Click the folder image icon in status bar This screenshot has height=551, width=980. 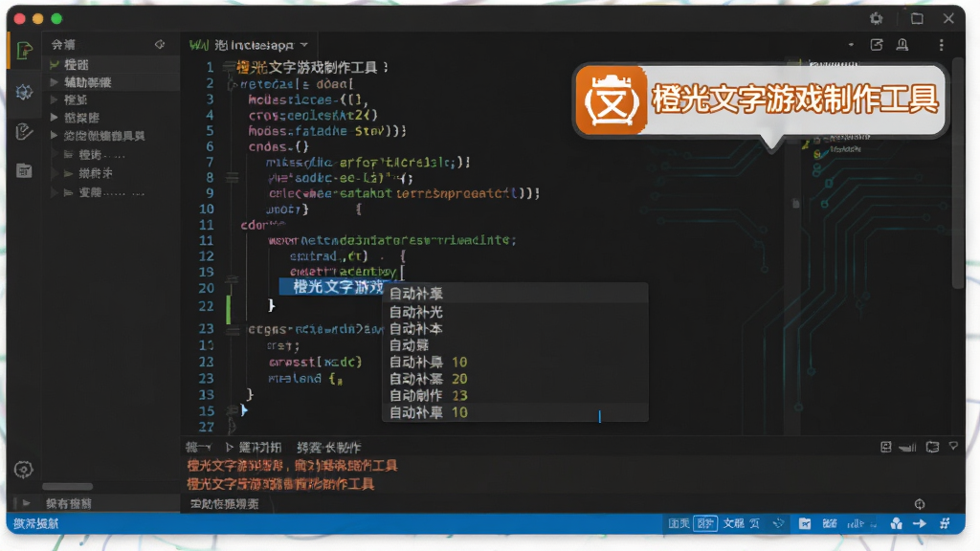(x=805, y=523)
